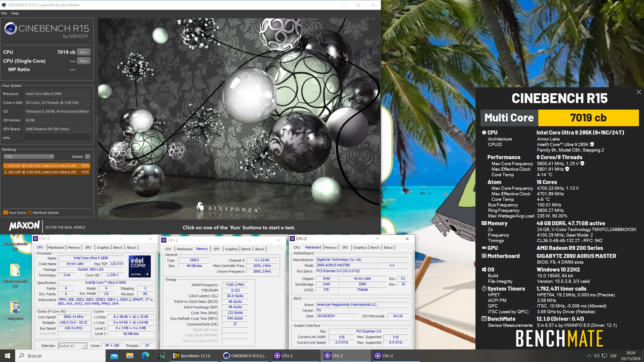Open the Ranking CPU dropdown
This screenshot has height=362, width=644.
point(29,156)
